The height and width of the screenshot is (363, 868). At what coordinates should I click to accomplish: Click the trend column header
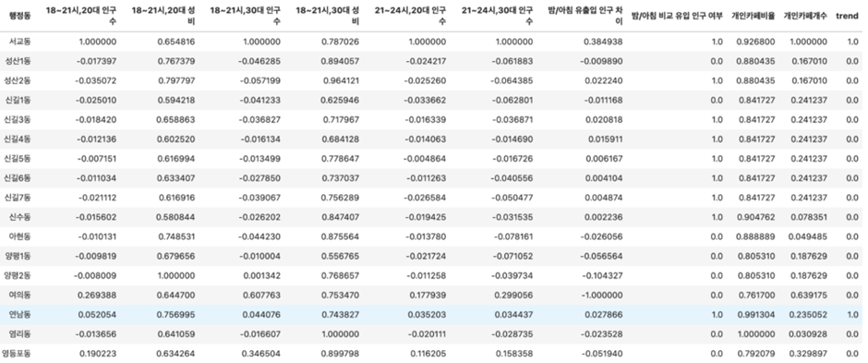[x=848, y=17]
